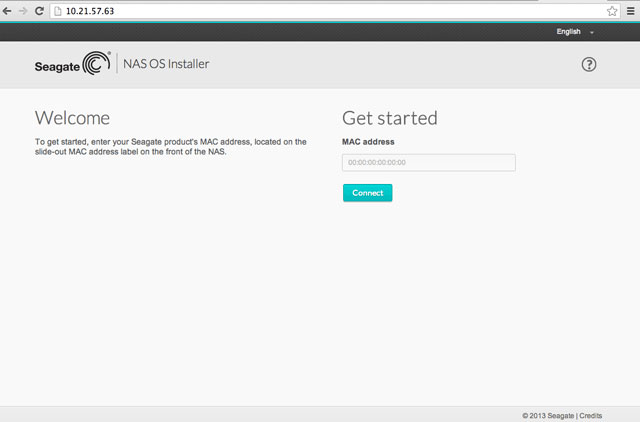This screenshot has height=422, width=640.
Task: Open help via the question mark icon
Action: pyautogui.click(x=589, y=64)
